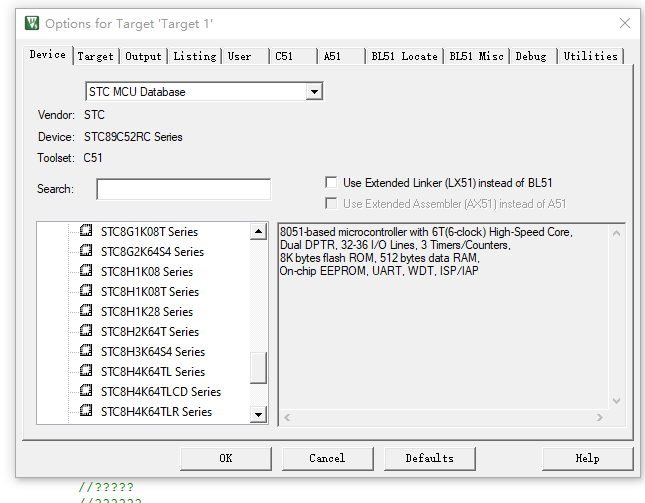Pick STC8H4K64TLCD Series device
This screenshot has height=503, width=645.
161,392
